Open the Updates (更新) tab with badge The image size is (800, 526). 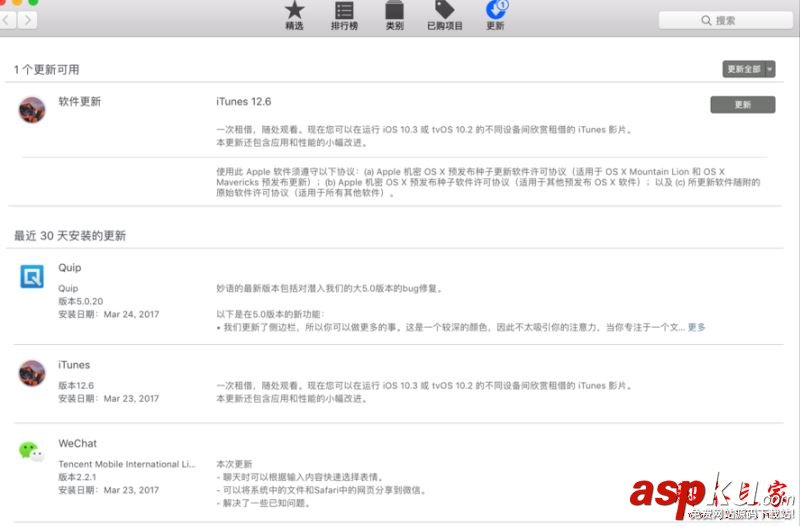tap(495, 15)
